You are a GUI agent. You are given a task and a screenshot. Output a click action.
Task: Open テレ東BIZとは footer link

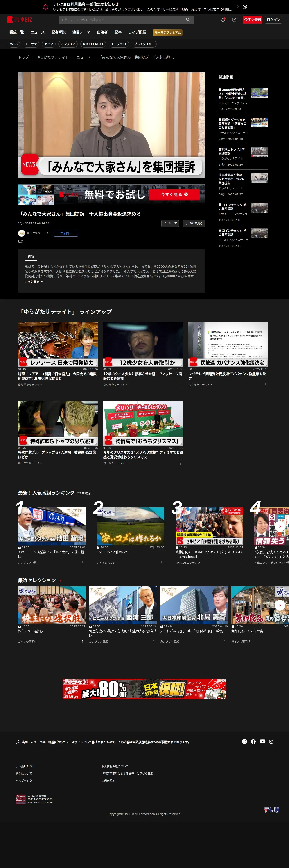(x=25, y=766)
